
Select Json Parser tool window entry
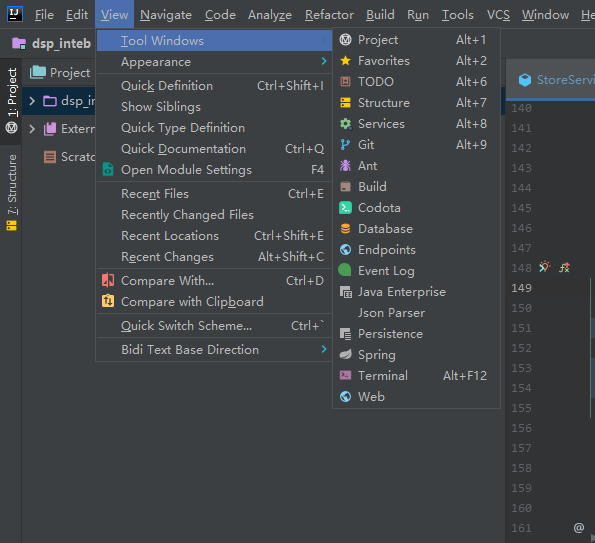coord(416,313)
